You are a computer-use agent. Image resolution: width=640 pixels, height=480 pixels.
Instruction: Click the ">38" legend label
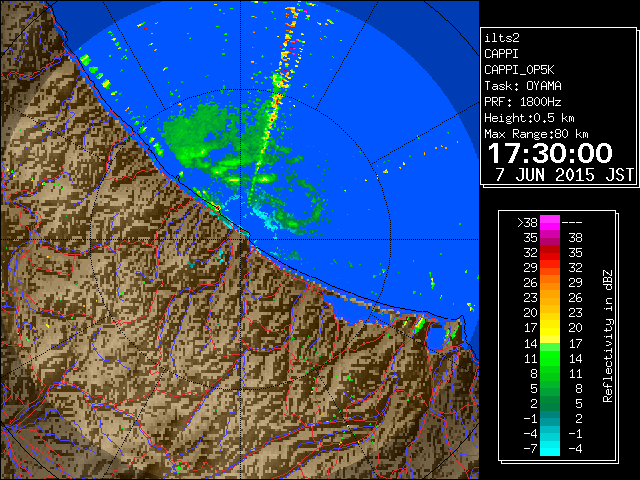[x=527, y=223]
